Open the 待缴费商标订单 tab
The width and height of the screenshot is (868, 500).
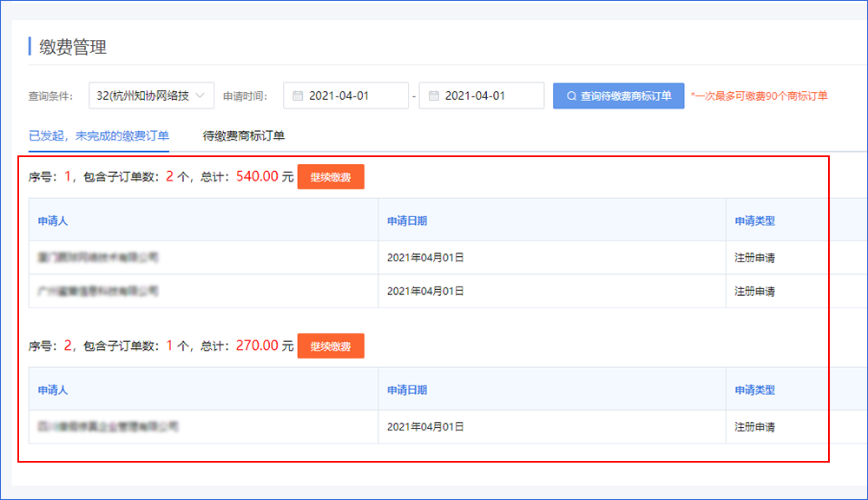click(x=244, y=135)
